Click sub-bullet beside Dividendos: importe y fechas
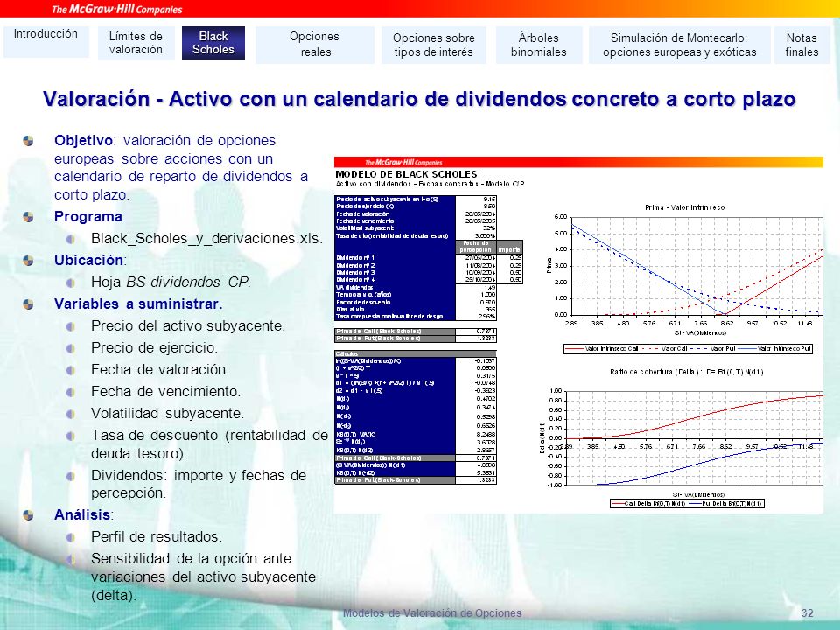 [71, 476]
